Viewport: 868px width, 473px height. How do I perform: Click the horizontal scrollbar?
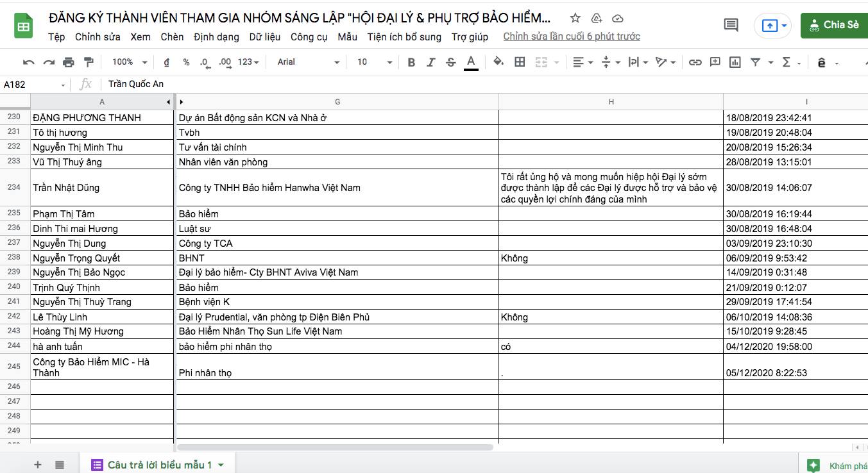tap(335, 447)
